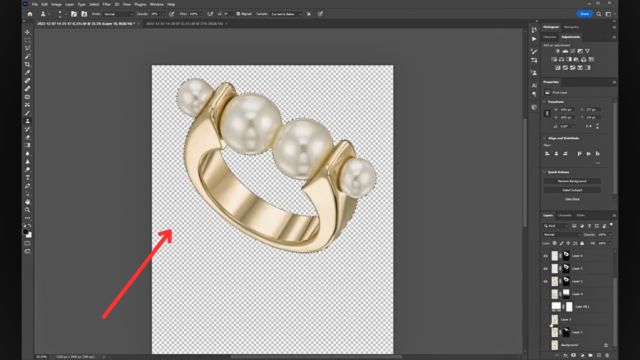Select the Background layer thumbnail
This screenshot has height=360, width=640.
(555, 345)
